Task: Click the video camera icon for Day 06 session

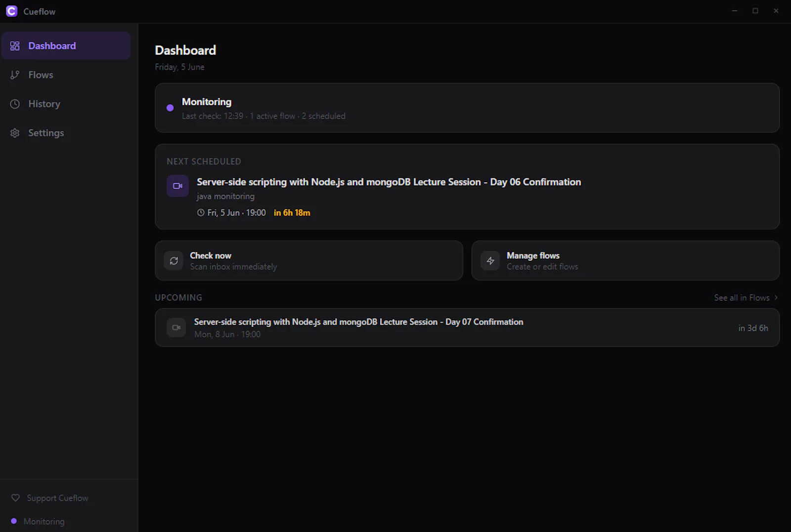Action: [x=177, y=186]
